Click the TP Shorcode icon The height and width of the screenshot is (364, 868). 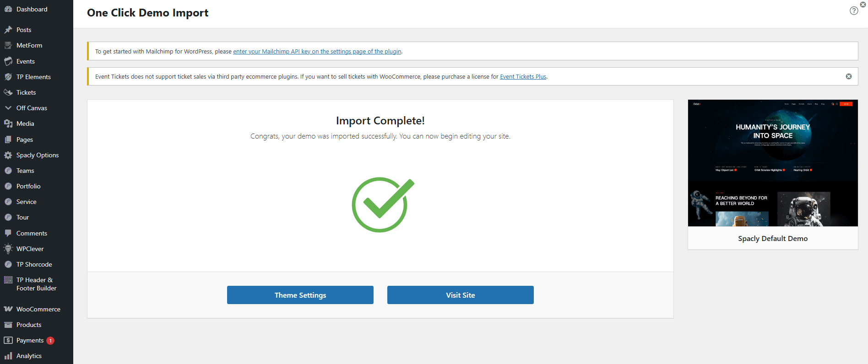[8, 264]
